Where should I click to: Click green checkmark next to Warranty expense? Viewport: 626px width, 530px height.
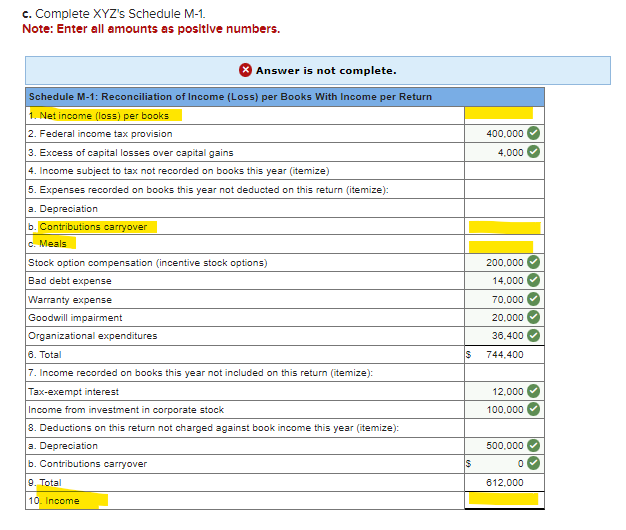533,299
